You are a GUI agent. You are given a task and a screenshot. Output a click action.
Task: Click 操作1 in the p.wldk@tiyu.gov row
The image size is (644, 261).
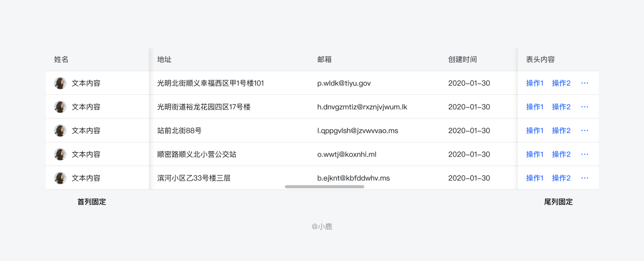point(535,83)
